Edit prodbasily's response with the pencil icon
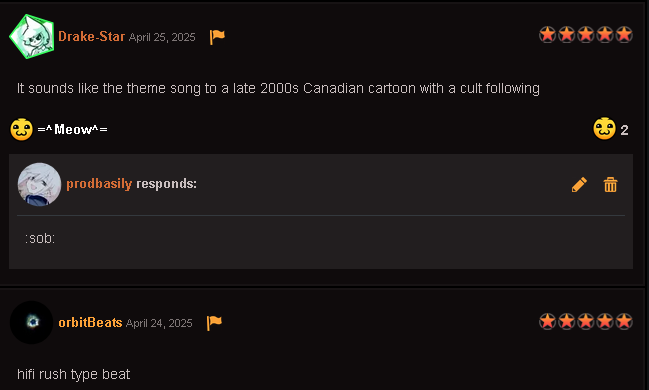The height and width of the screenshot is (390, 649). click(x=579, y=185)
